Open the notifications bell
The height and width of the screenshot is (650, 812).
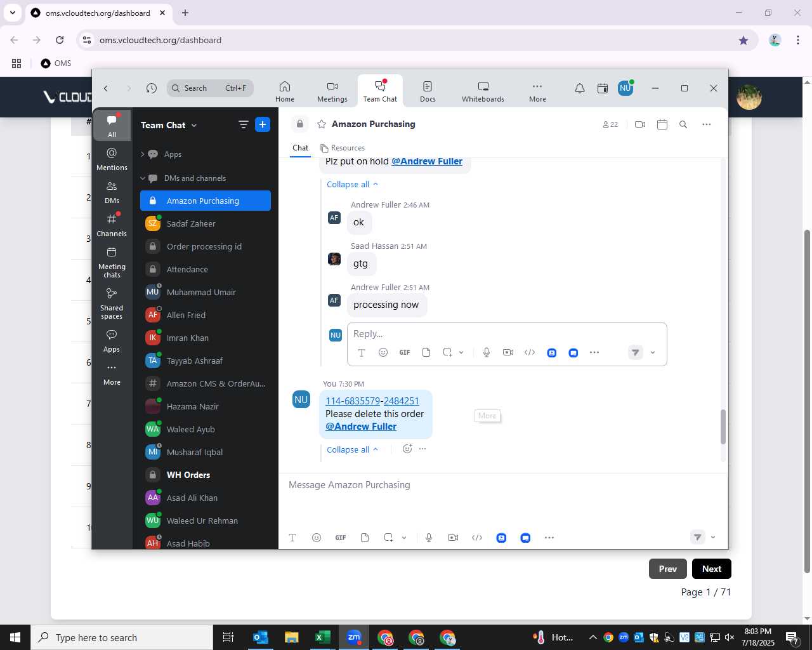[580, 88]
